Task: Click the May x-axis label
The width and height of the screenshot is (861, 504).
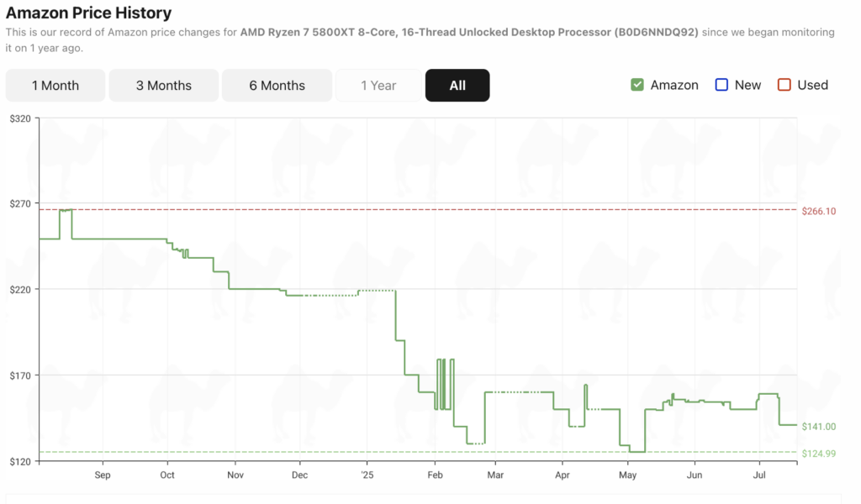Action: pos(627,475)
